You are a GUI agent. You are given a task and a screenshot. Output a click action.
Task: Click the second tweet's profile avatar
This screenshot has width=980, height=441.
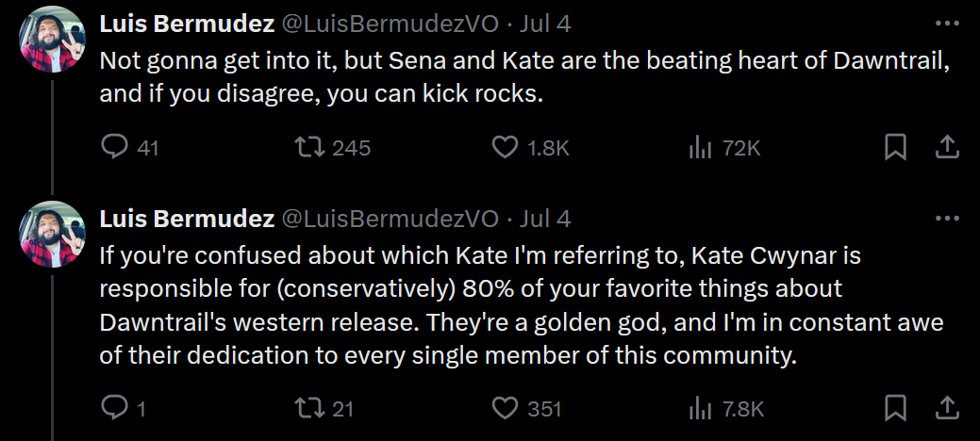point(53,234)
